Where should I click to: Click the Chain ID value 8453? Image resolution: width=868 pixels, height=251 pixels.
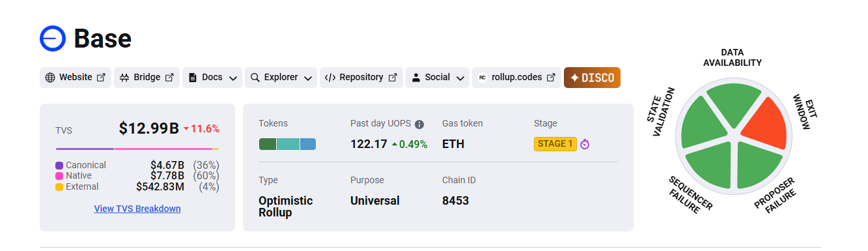(455, 201)
